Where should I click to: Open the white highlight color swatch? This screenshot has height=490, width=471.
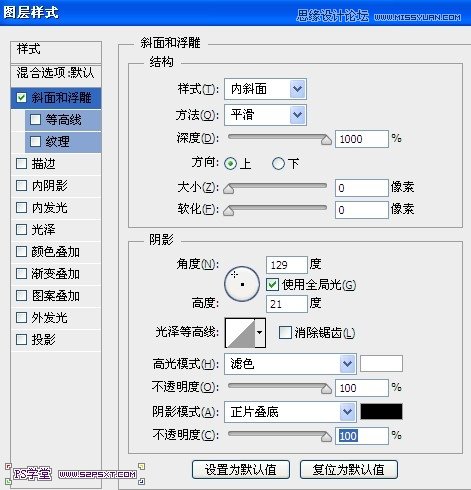click(x=381, y=364)
